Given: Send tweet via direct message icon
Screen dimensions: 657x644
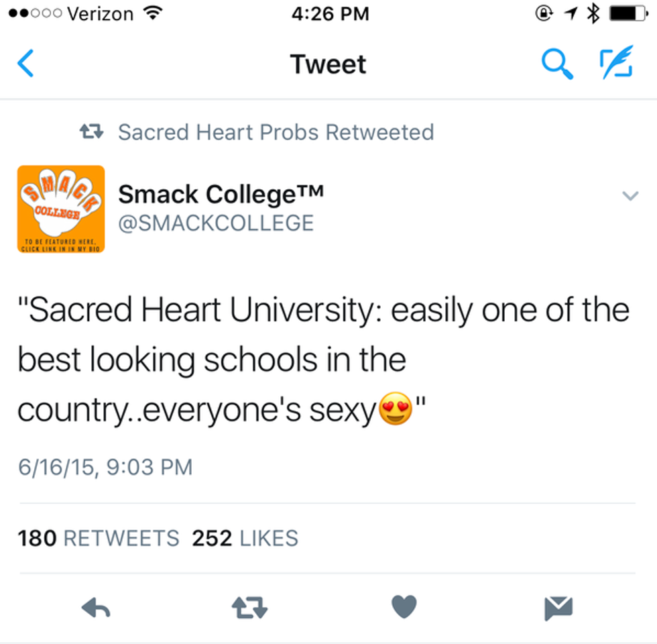Looking at the screenshot, I should (558, 608).
